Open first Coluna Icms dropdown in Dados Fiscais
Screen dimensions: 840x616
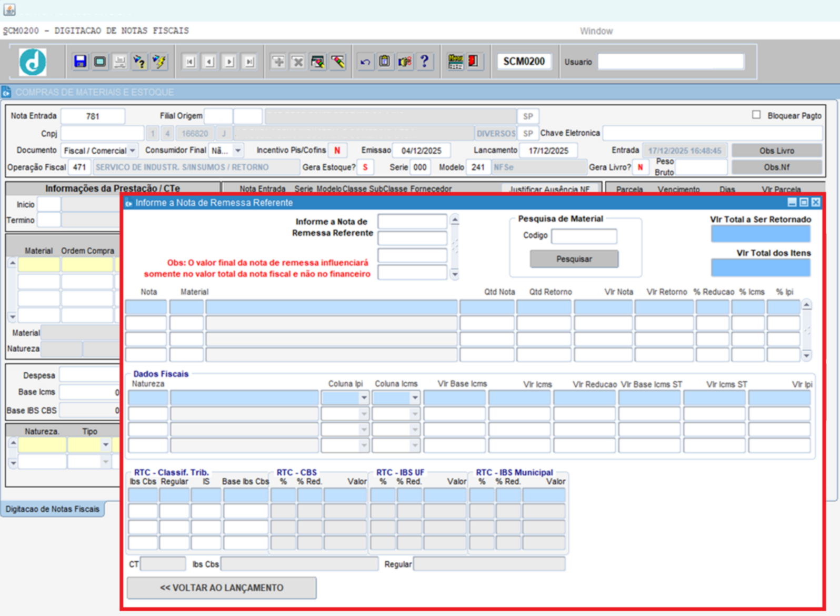pos(415,398)
